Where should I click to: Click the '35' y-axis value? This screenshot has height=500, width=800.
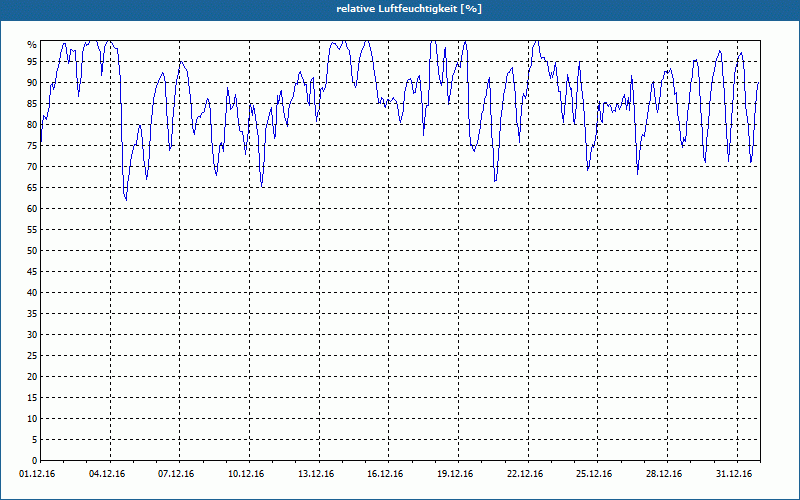(32, 314)
